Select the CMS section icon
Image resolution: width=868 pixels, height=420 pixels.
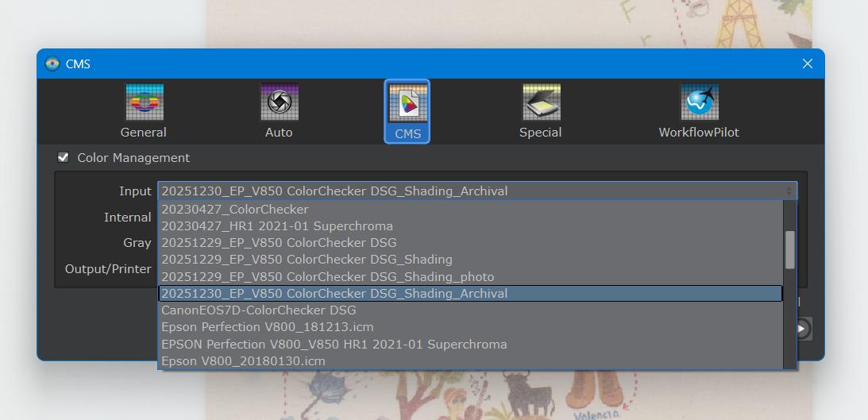click(x=407, y=110)
